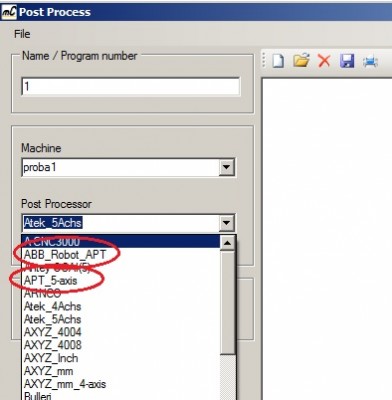The height and width of the screenshot is (400, 392).
Task: Select Bulleri list entry
Action: 121,396
